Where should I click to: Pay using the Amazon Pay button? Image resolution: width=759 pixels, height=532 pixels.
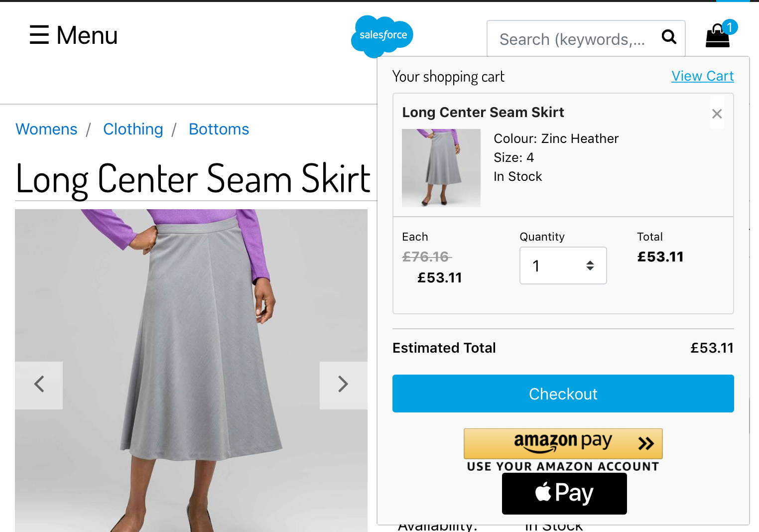563,443
